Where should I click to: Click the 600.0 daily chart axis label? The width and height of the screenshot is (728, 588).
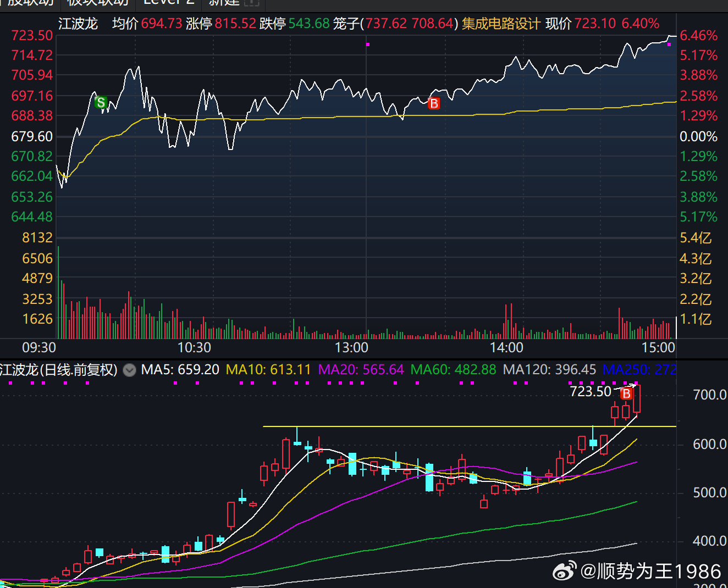710,444
